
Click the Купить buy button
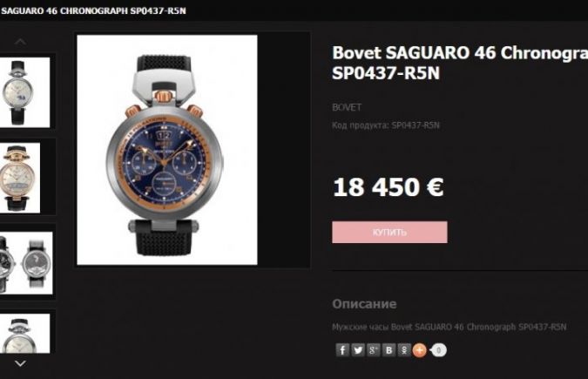(x=389, y=233)
